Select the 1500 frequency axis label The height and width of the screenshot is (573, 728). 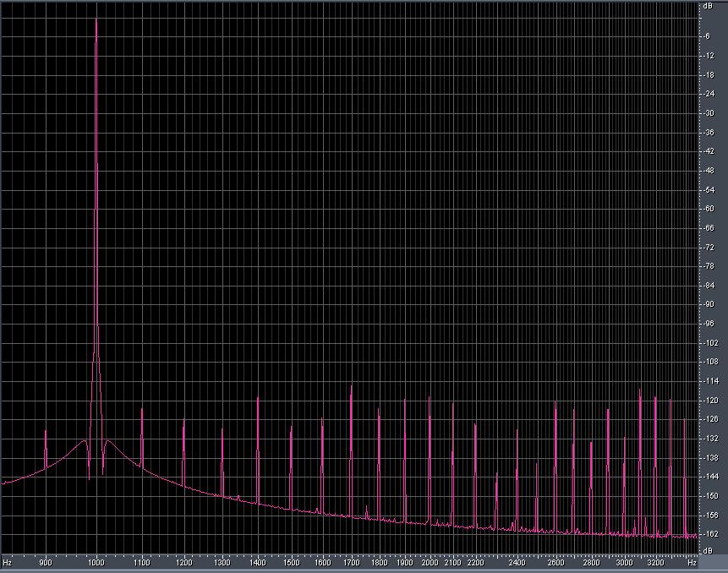pos(292,563)
